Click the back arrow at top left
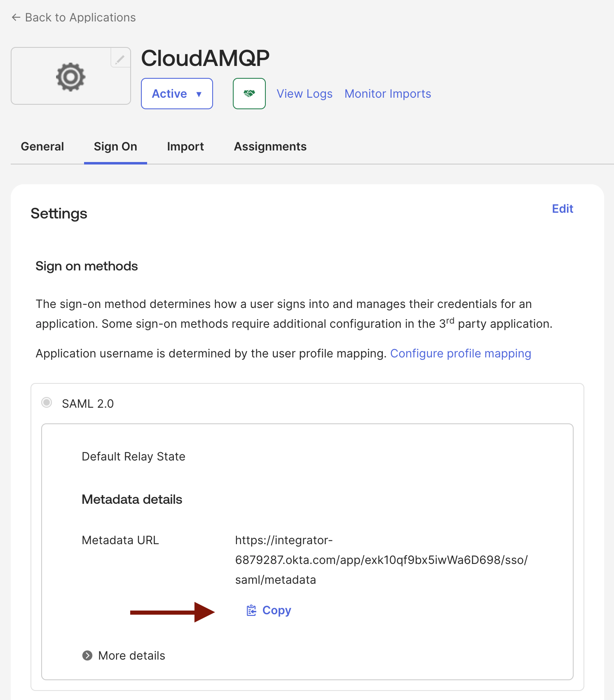 [16, 17]
